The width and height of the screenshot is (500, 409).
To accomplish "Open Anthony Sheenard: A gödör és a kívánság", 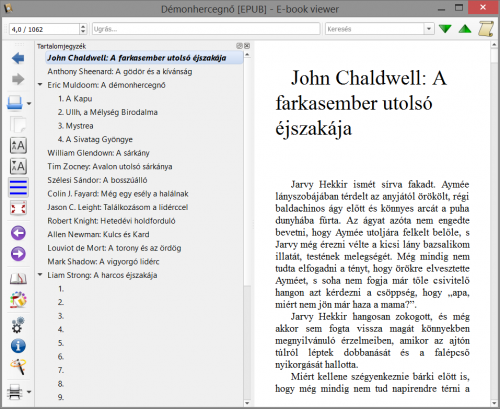I will [119, 71].
